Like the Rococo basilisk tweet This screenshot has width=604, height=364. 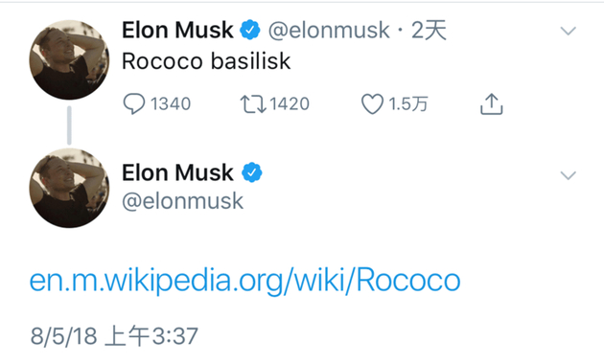pyautogui.click(x=372, y=103)
